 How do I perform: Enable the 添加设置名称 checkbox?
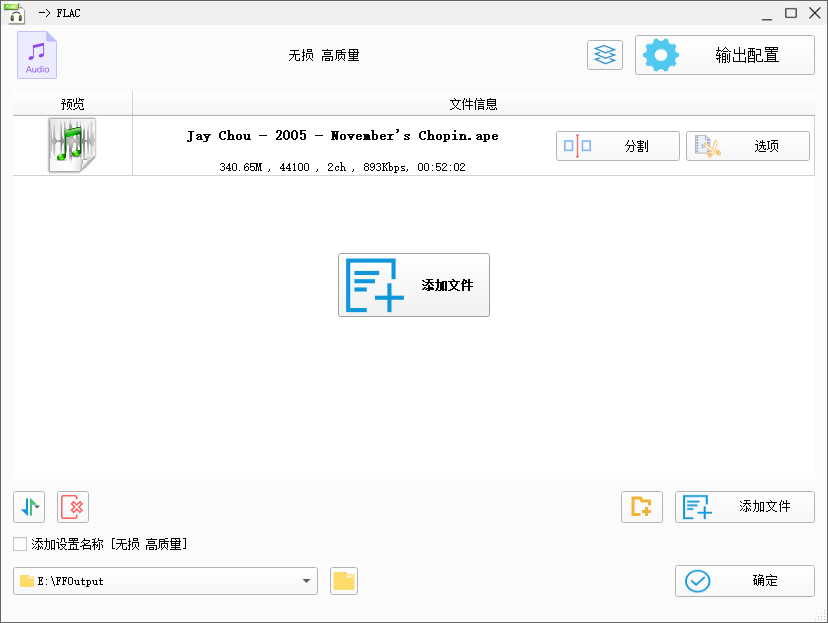tap(17, 543)
